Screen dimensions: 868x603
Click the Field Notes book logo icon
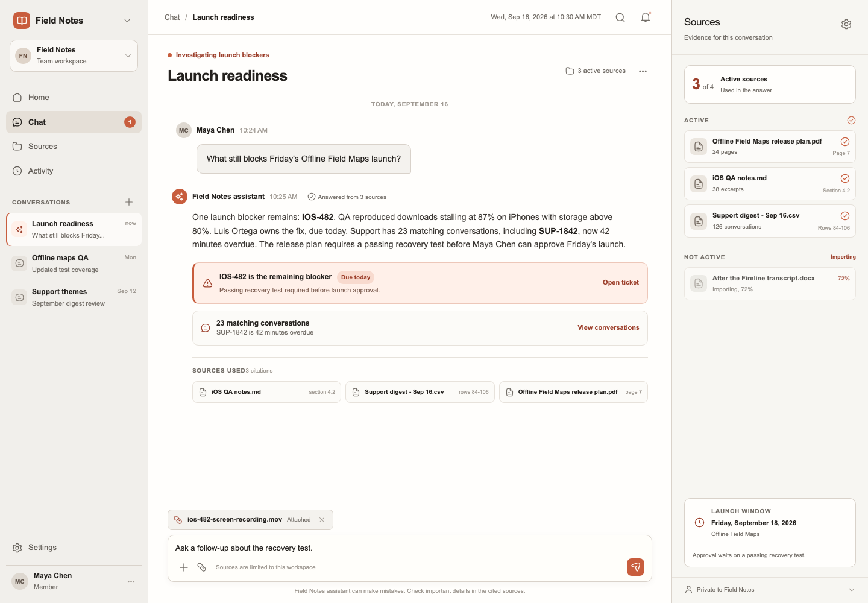[22, 21]
